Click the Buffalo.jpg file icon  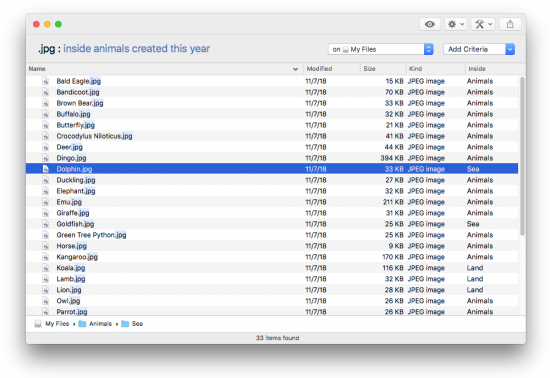(x=46, y=114)
